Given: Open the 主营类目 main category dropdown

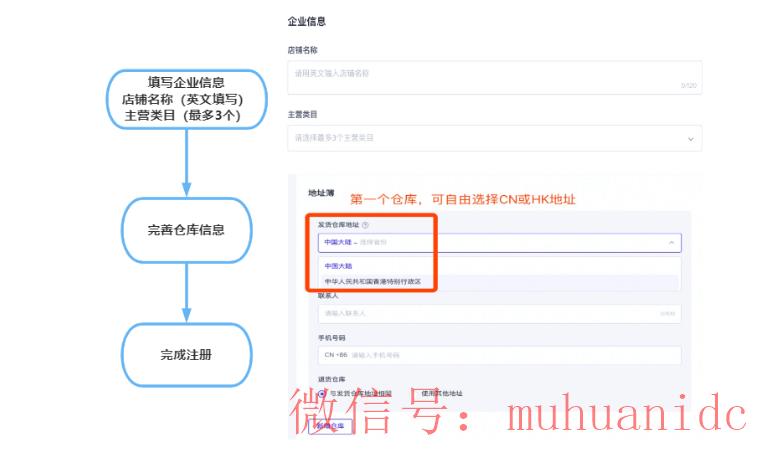Looking at the screenshot, I should (x=494, y=138).
